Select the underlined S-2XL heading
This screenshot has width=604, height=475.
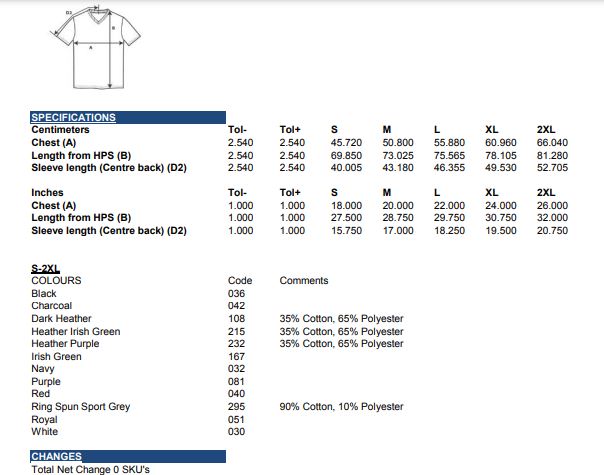(45, 269)
